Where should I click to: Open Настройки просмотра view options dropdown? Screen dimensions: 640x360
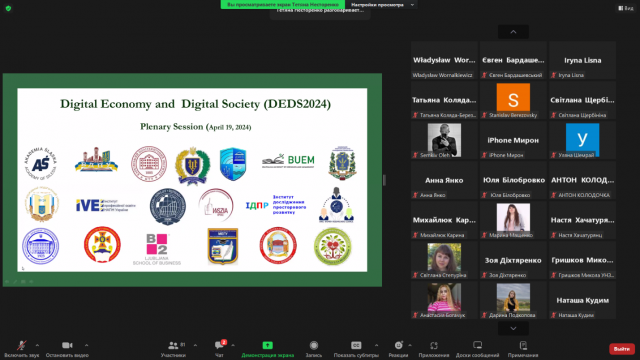(x=382, y=4)
